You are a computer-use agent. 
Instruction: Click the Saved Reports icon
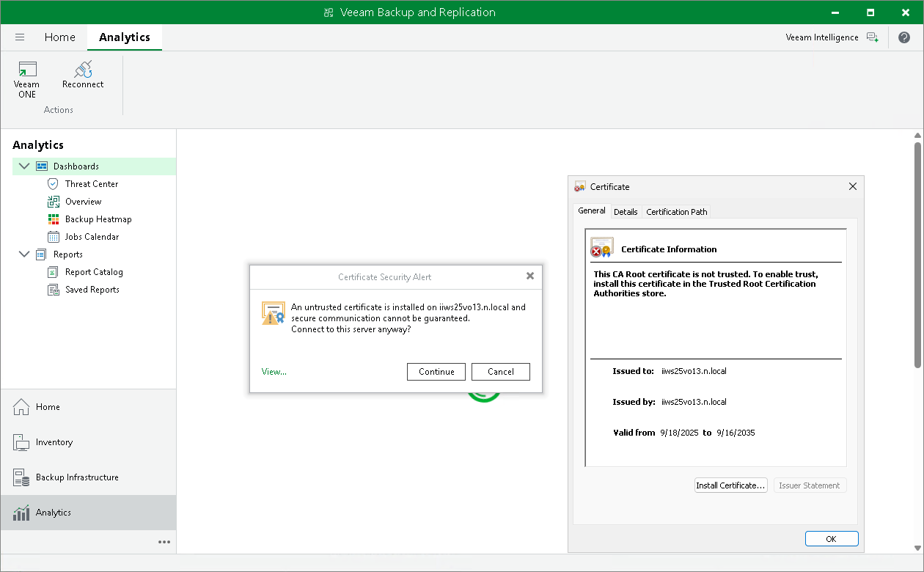click(53, 290)
